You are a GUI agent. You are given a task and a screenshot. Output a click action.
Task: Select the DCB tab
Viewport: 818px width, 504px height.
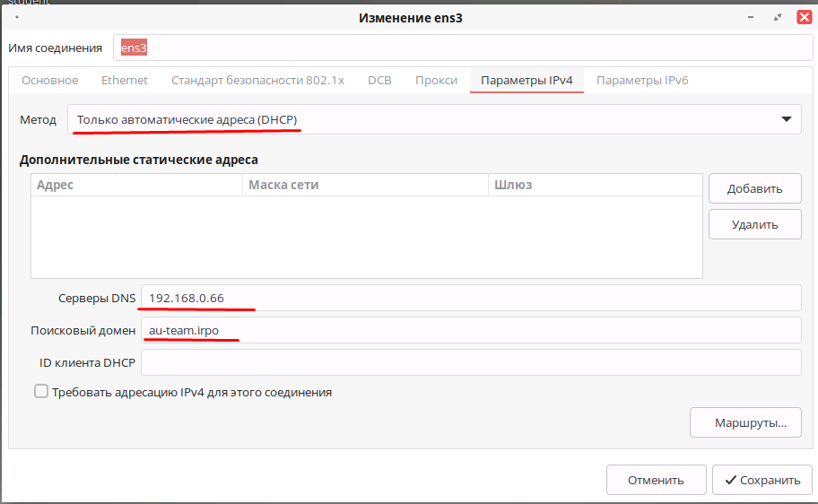[379, 81]
